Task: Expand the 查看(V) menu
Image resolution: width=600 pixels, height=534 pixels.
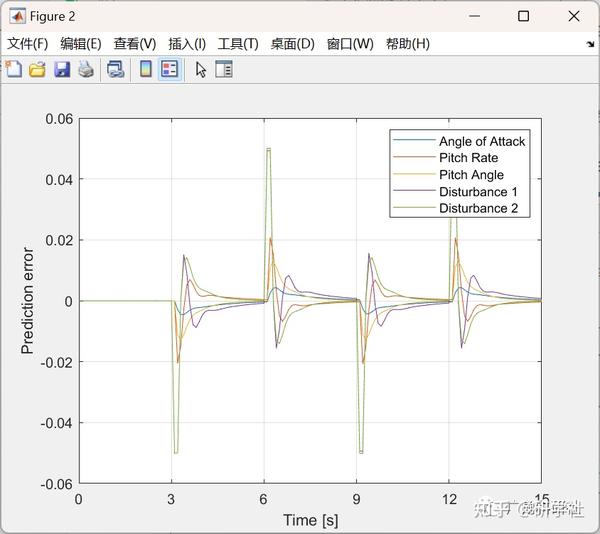Action: click(135, 44)
